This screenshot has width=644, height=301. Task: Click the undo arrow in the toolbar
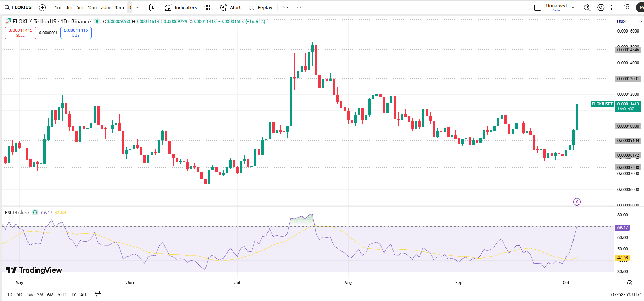pos(286,7)
